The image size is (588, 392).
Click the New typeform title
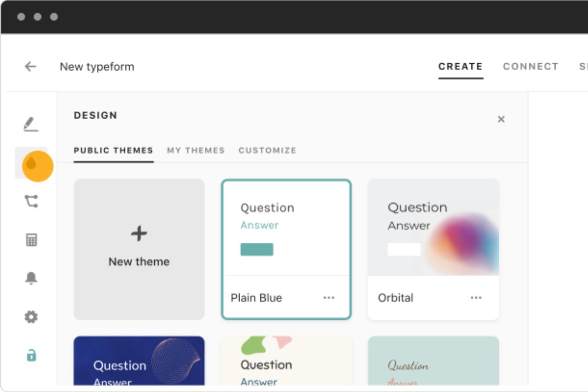pos(97,67)
